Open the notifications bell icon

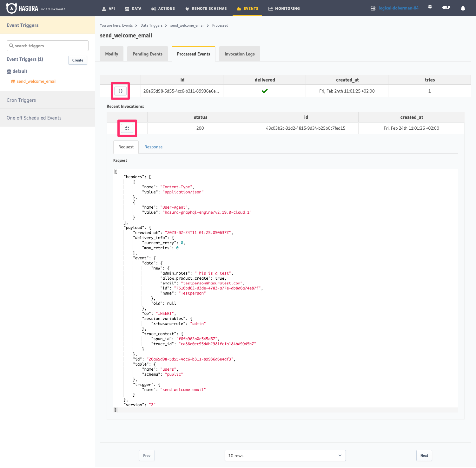pyautogui.click(x=463, y=8)
